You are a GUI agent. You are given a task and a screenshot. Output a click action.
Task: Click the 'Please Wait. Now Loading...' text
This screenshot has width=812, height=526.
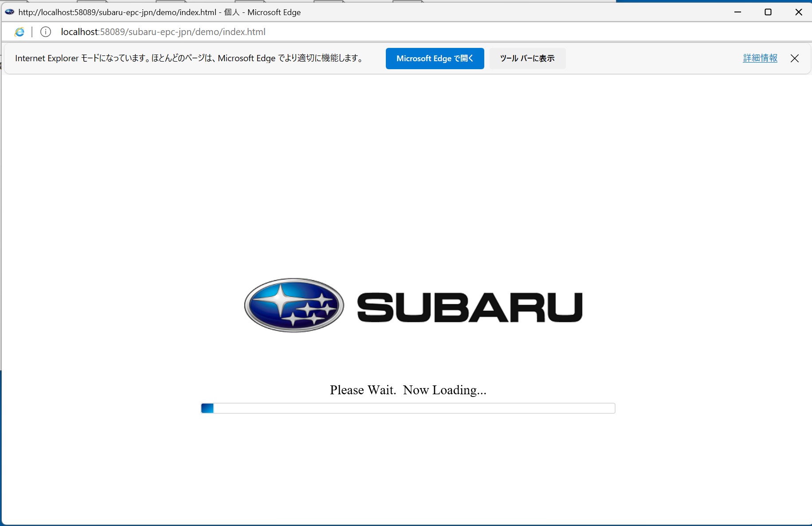[x=408, y=390]
